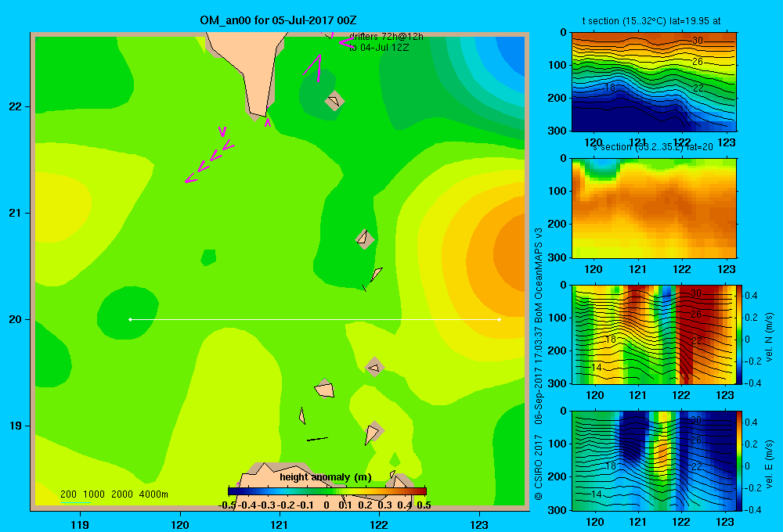Click the west endpoint of the white section line
The image size is (783, 532).
click(130, 319)
